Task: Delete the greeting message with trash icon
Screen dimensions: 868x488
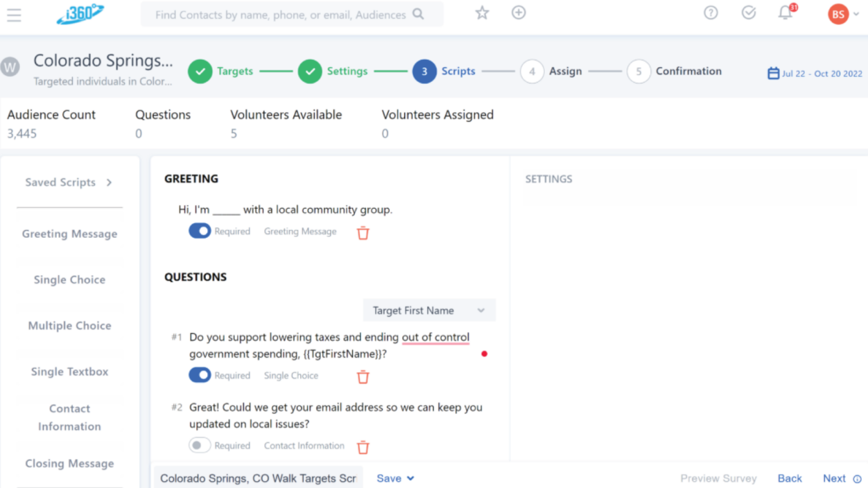Action: coord(363,233)
